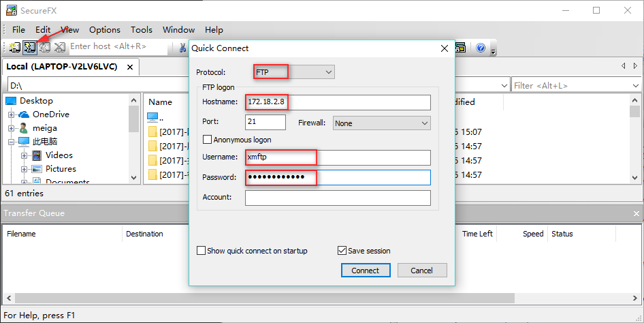Select the Desktop node in folder tree

point(36,101)
